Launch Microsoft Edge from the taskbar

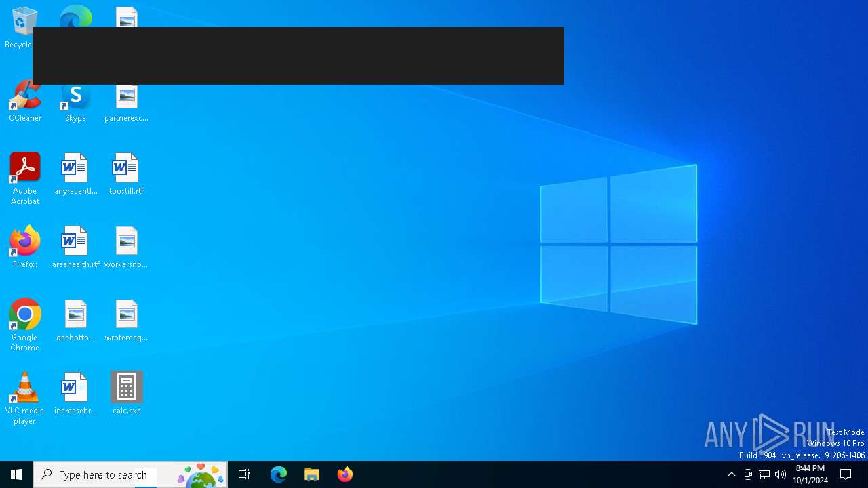279,474
